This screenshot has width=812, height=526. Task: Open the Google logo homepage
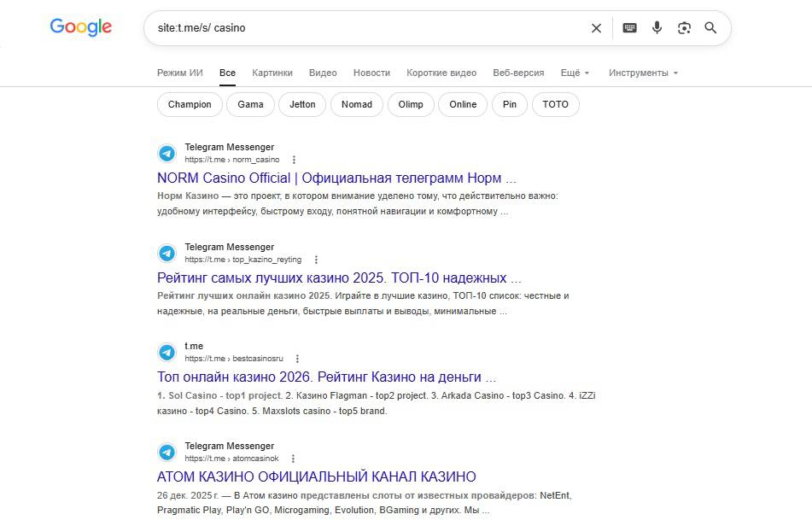[x=81, y=27]
